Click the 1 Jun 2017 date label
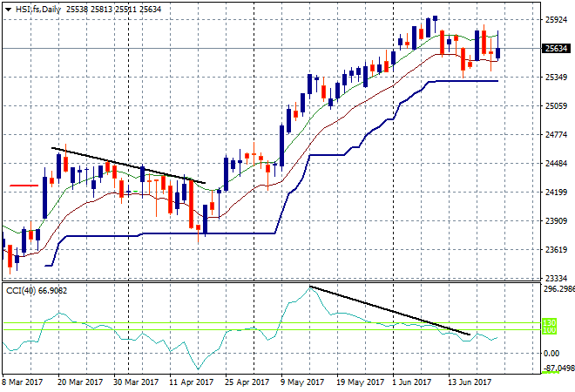 pyautogui.click(x=411, y=382)
